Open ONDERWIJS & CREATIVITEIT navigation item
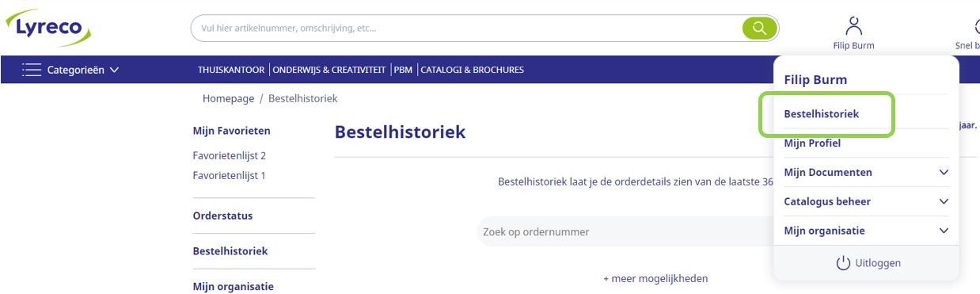Screen dimensions: 980x294 click(329, 70)
